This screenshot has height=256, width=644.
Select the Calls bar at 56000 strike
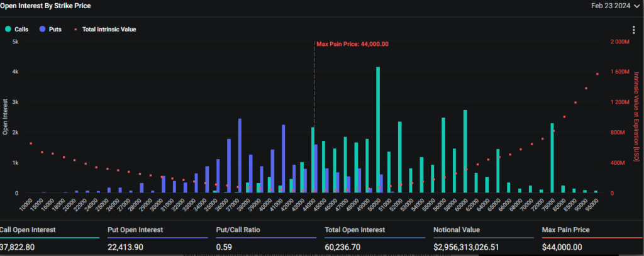click(x=443, y=155)
